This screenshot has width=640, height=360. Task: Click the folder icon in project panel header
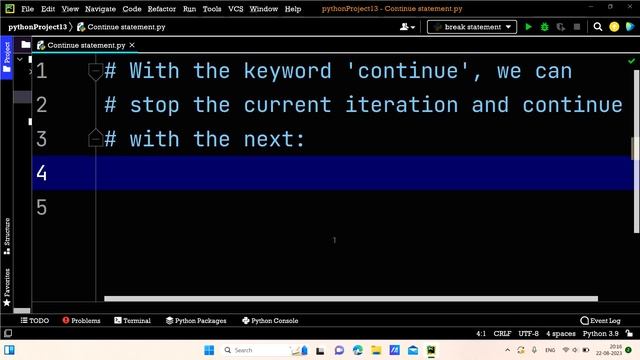point(25,44)
